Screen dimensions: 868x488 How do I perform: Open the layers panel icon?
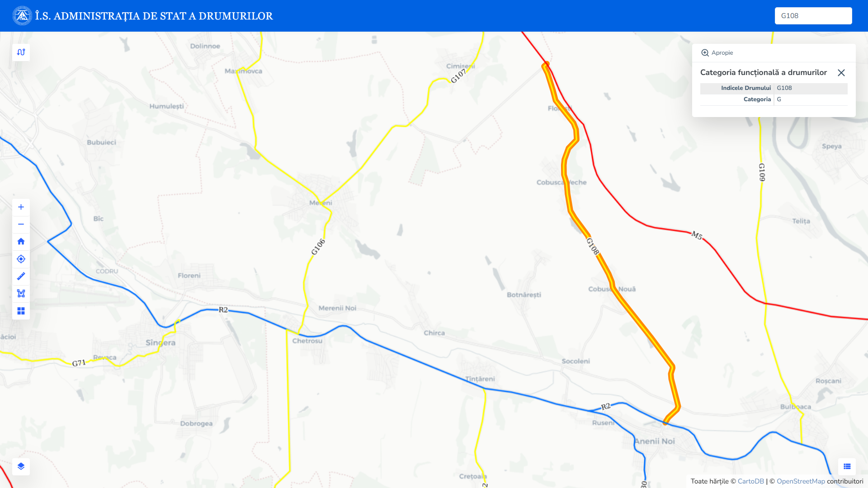(21, 466)
